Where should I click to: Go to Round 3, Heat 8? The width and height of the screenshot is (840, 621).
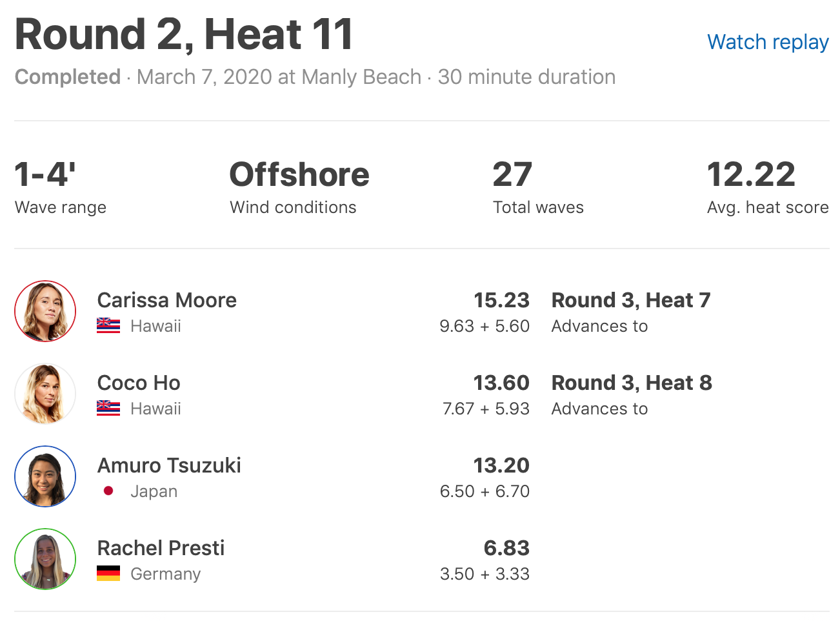pyautogui.click(x=631, y=383)
